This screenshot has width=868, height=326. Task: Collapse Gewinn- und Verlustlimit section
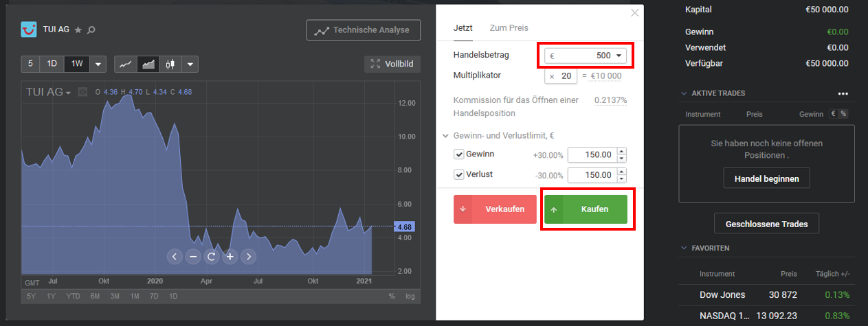447,135
